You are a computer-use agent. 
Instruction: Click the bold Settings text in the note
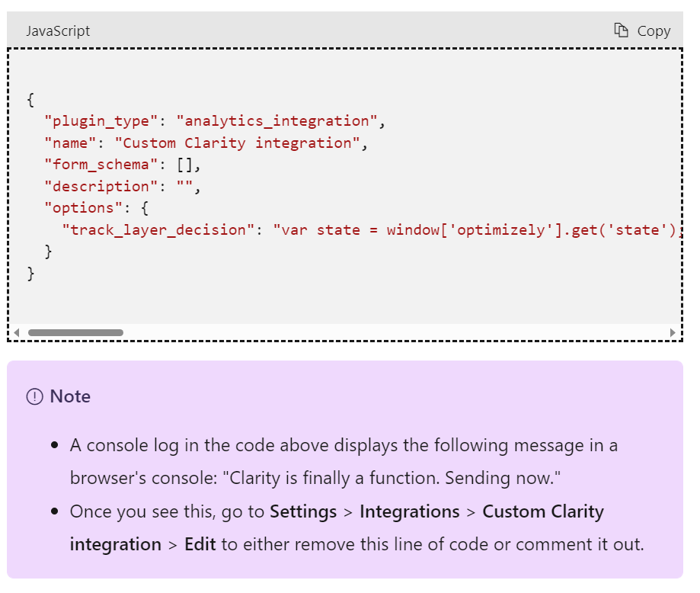[x=303, y=511]
